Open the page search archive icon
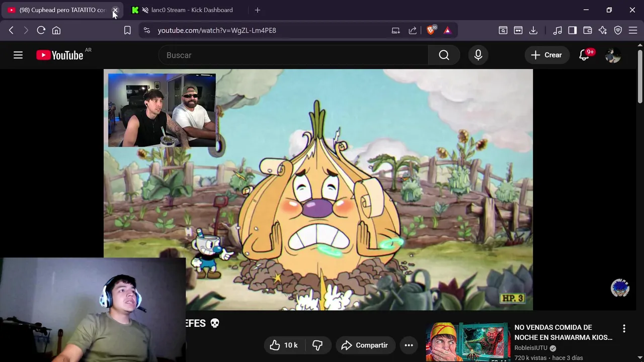Viewport: 644px width, 362px height. coord(503,30)
